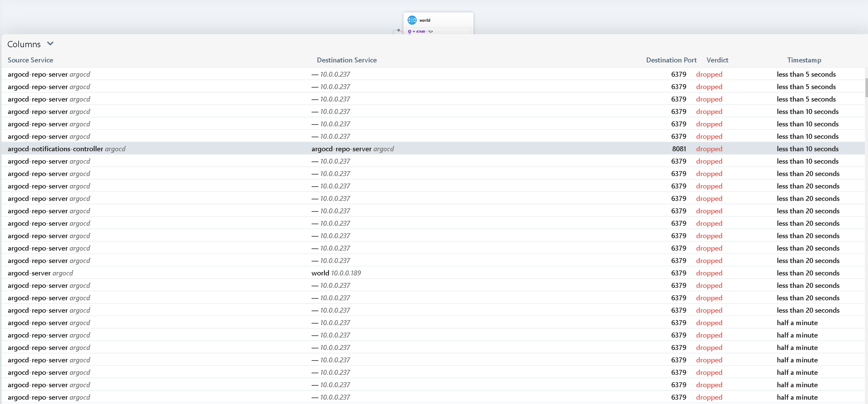
Task: Click the Source Service column header
Action: [30, 60]
